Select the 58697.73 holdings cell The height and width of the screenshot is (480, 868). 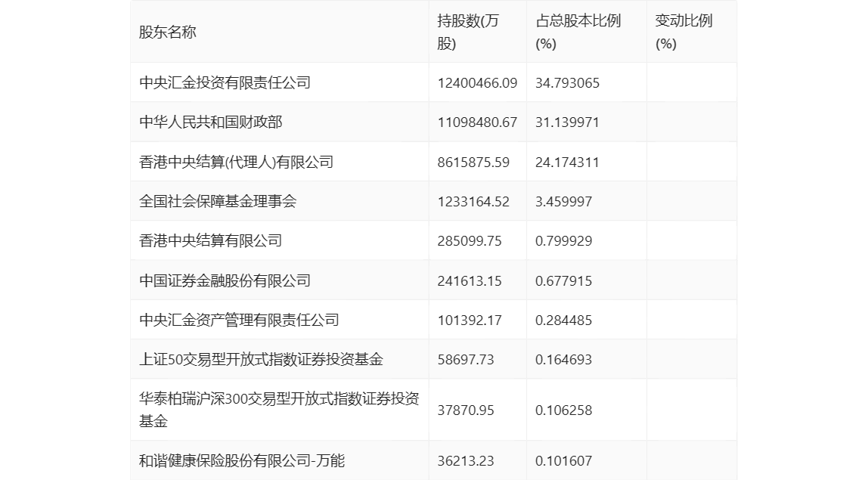click(466, 360)
